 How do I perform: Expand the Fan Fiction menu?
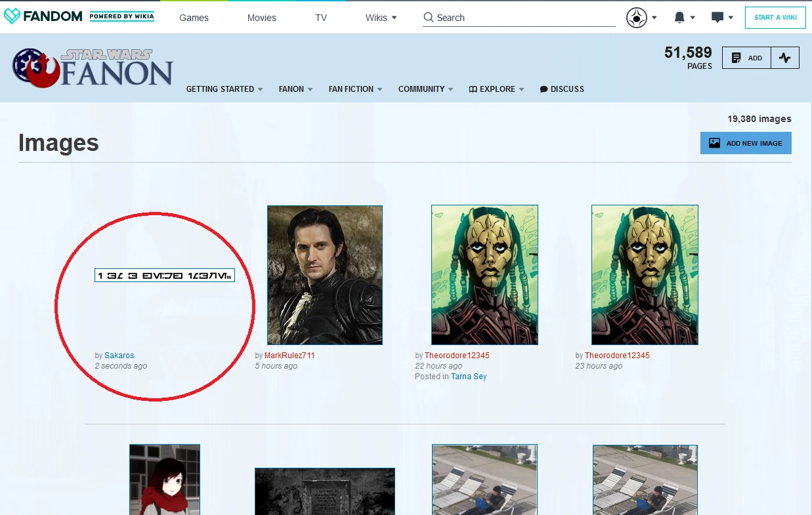click(356, 89)
